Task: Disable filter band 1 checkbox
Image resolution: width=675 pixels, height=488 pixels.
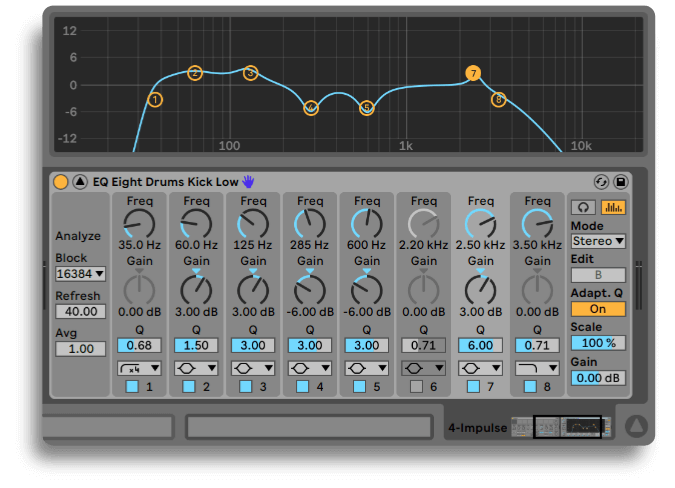Action: (132, 386)
